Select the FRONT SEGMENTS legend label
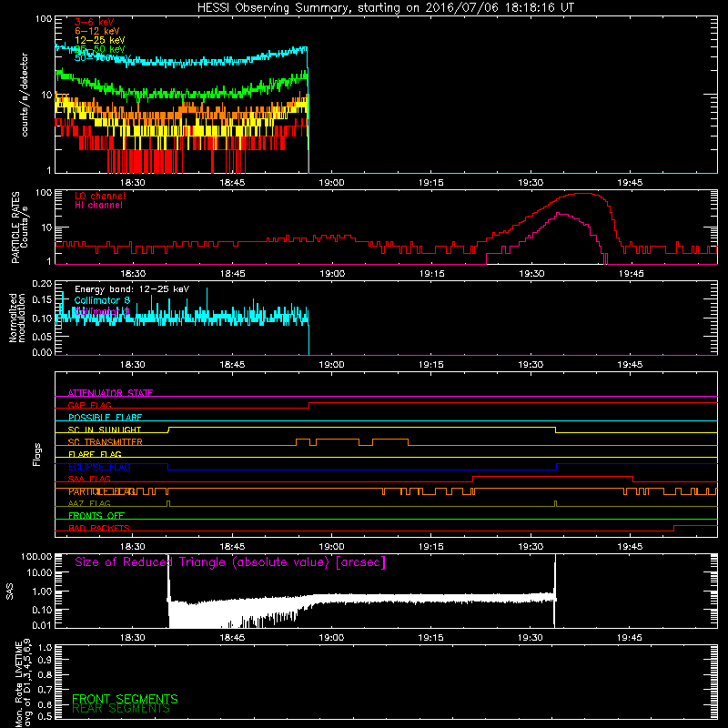The width and height of the screenshot is (728, 728). point(125,699)
